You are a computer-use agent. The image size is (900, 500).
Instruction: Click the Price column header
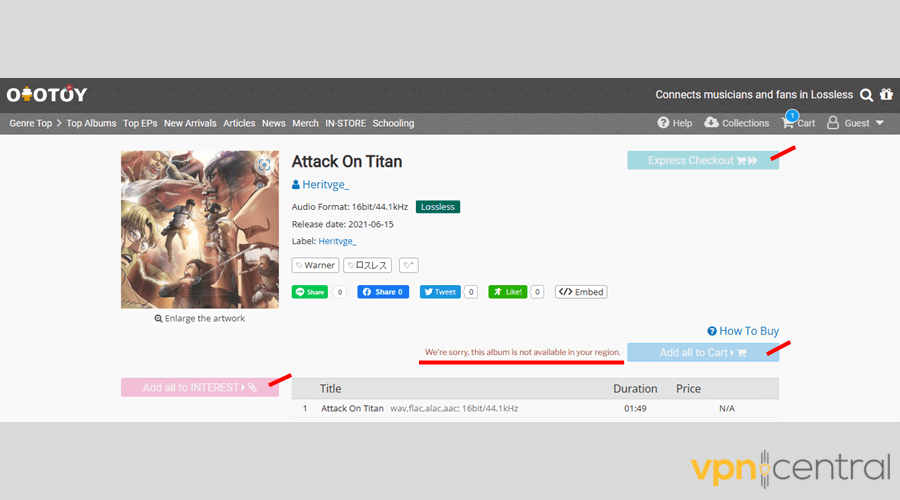pyautogui.click(x=688, y=389)
